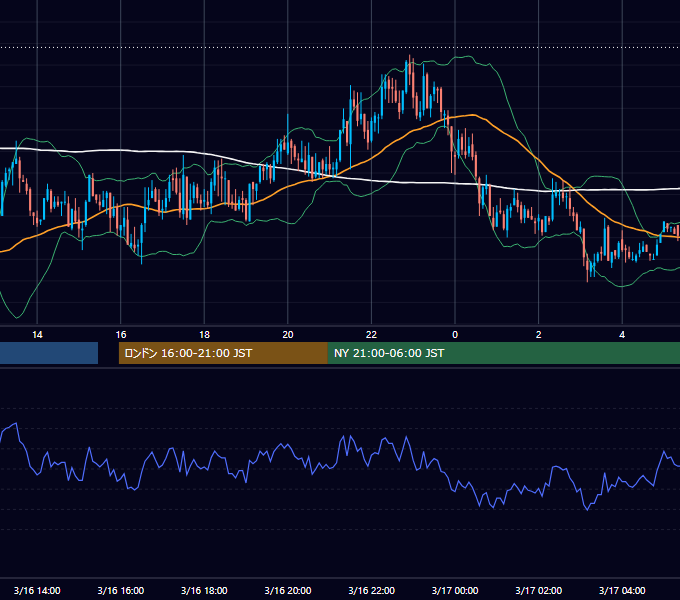Click the 3/16 20:00 time axis label
The height and width of the screenshot is (600, 680).
click(288, 590)
